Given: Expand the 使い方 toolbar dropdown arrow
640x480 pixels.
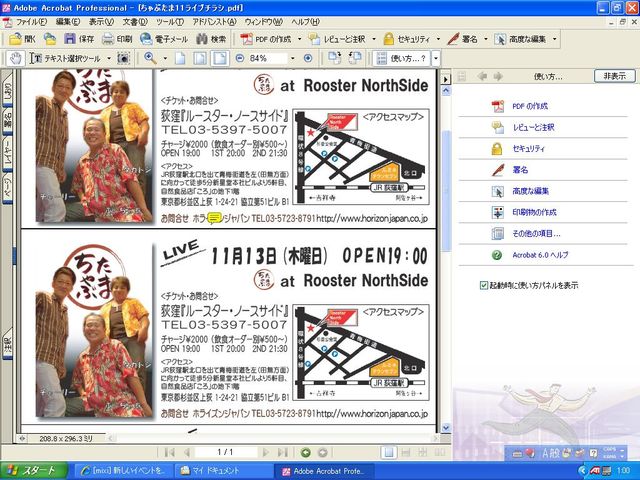Looking at the screenshot, I should point(436,58).
